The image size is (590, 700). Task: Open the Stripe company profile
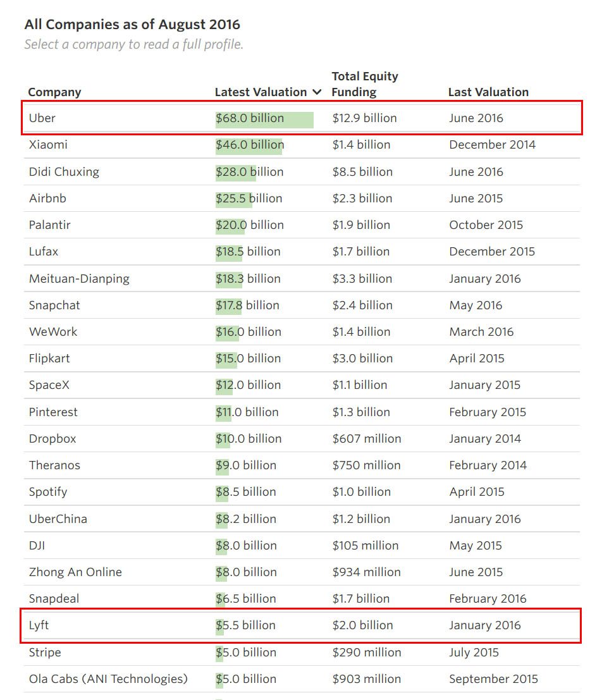[x=44, y=652]
